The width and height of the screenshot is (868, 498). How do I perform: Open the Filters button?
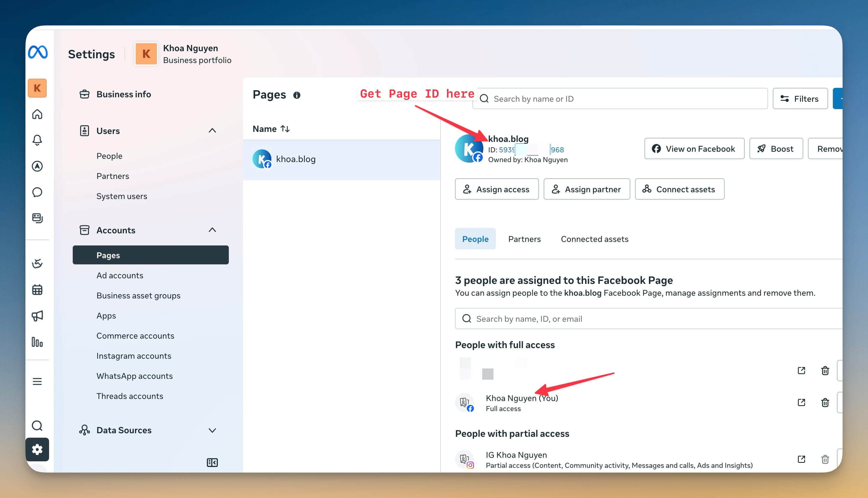(x=800, y=99)
